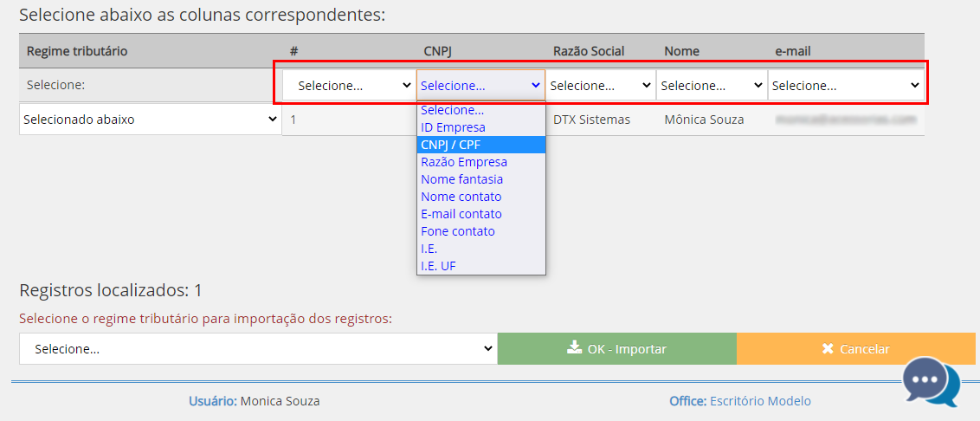
Task: Open the chat support bubble icon
Action: point(931,381)
